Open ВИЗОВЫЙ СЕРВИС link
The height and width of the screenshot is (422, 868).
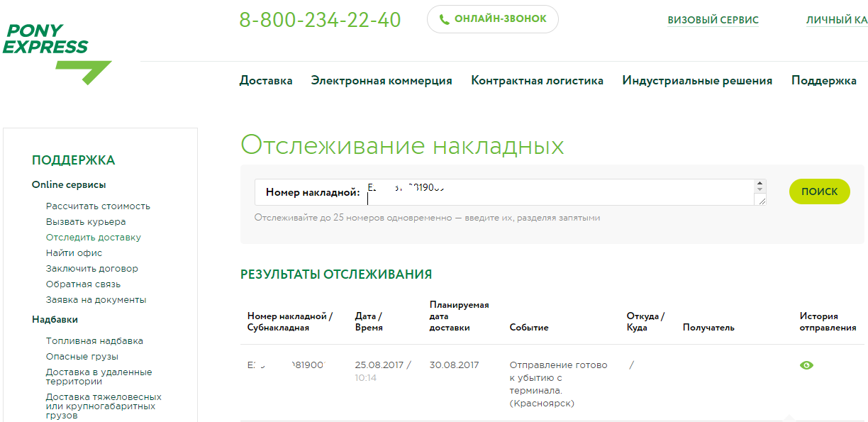pyautogui.click(x=713, y=21)
